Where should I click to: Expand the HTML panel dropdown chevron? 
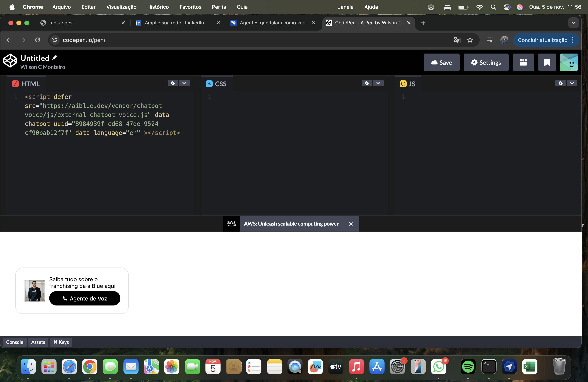point(184,83)
